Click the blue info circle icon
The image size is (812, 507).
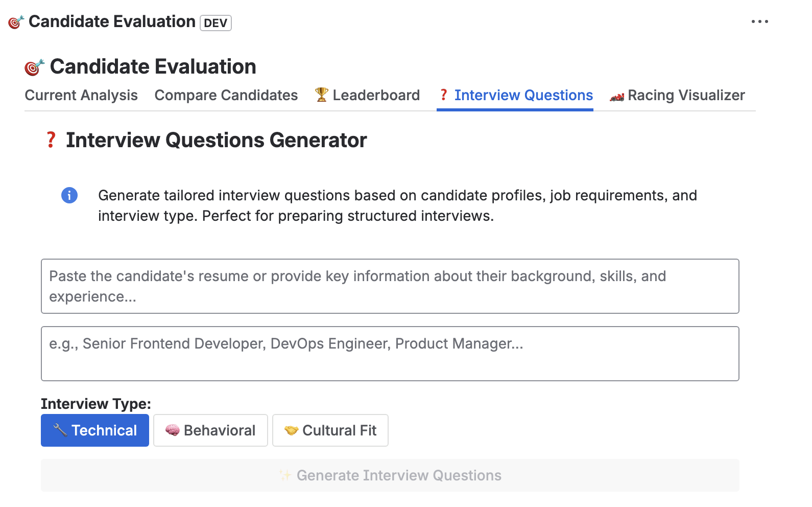click(69, 195)
